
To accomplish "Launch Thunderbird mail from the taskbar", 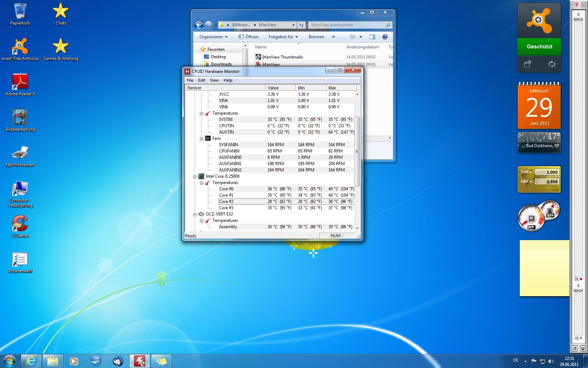I will coord(118,361).
